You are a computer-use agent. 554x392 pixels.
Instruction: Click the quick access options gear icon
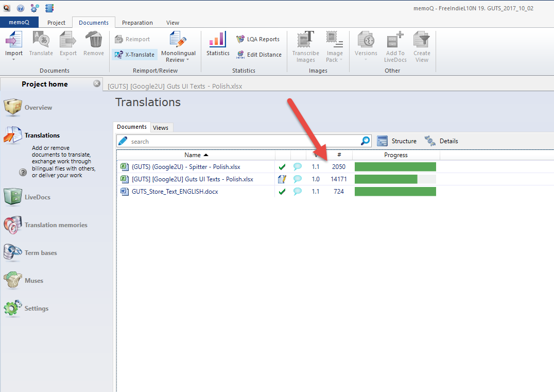click(34, 8)
